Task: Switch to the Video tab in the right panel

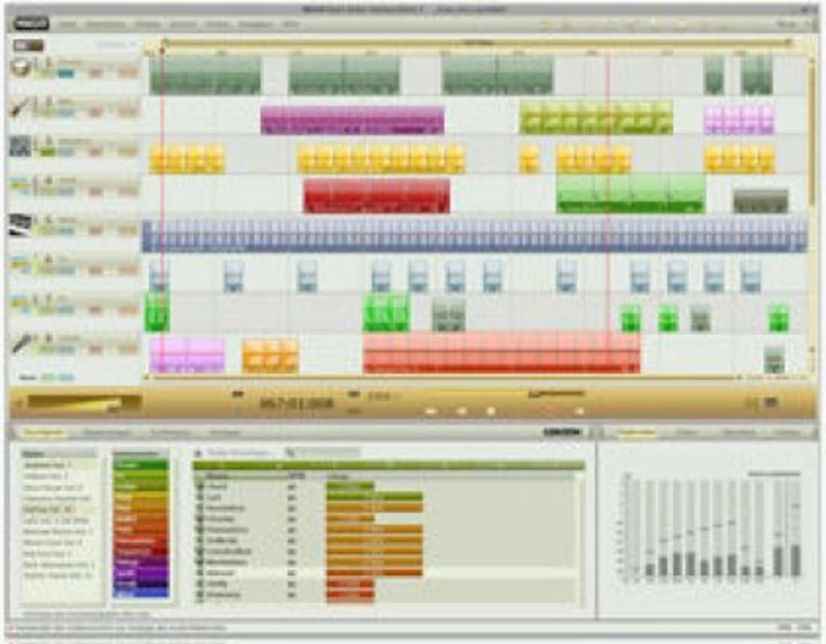Action: [687, 433]
